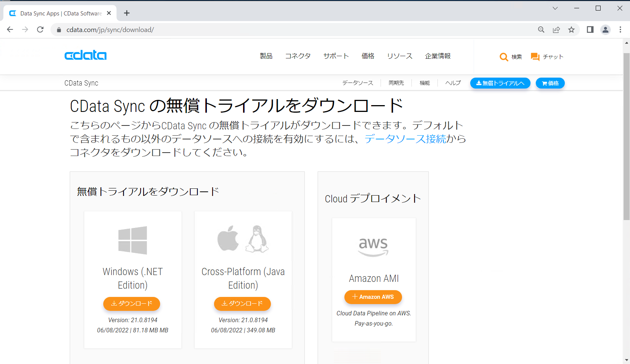The width and height of the screenshot is (630, 364).
Task: Open the リソース menu
Action: [400, 56]
